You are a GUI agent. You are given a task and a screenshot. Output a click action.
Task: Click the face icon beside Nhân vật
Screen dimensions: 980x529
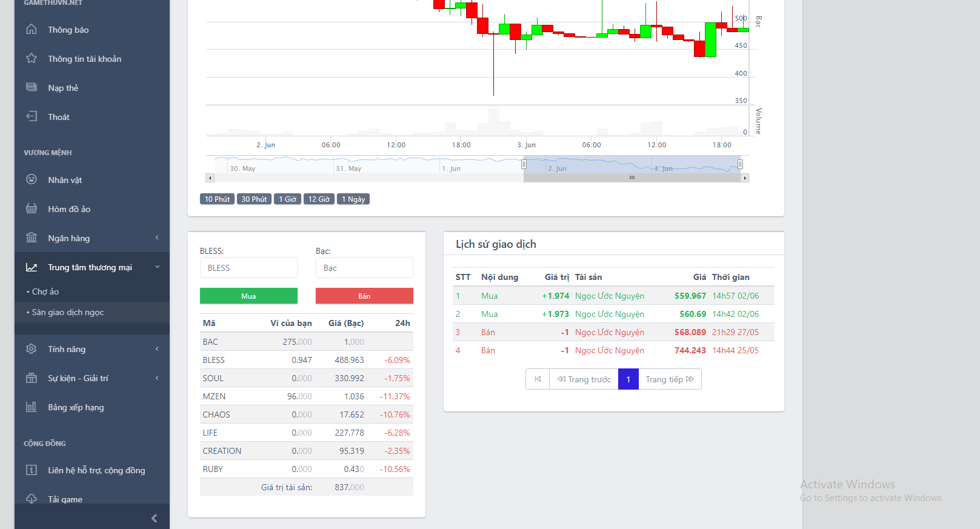pos(32,179)
